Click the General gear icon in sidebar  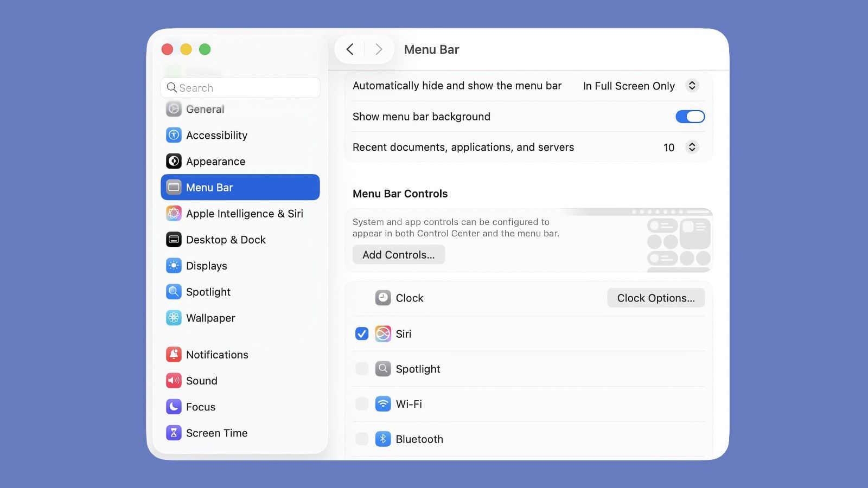coord(174,109)
